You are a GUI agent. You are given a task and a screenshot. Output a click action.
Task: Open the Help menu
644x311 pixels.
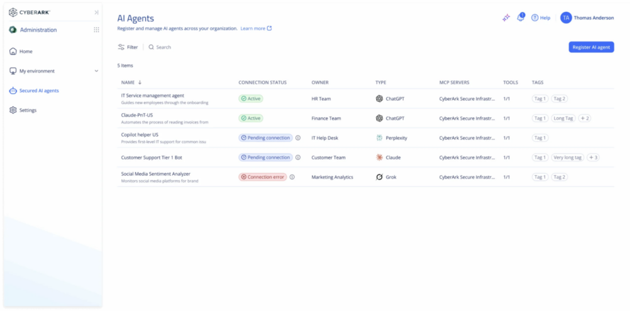[x=540, y=18]
